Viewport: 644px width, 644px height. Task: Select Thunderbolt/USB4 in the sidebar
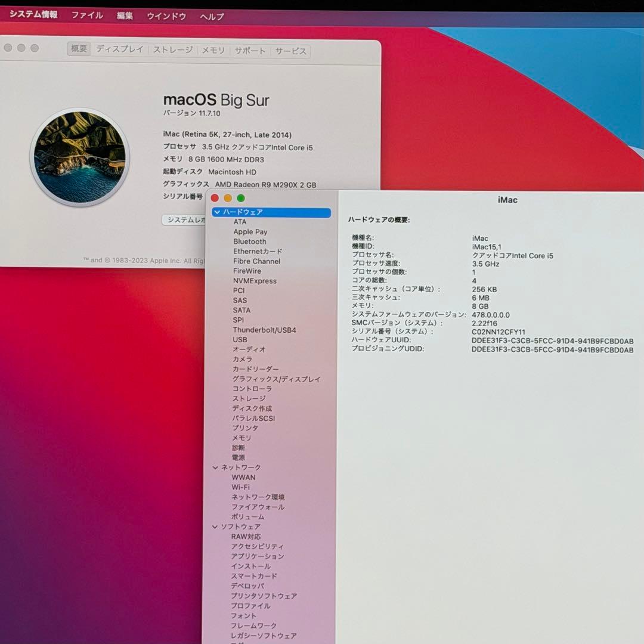click(264, 330)
